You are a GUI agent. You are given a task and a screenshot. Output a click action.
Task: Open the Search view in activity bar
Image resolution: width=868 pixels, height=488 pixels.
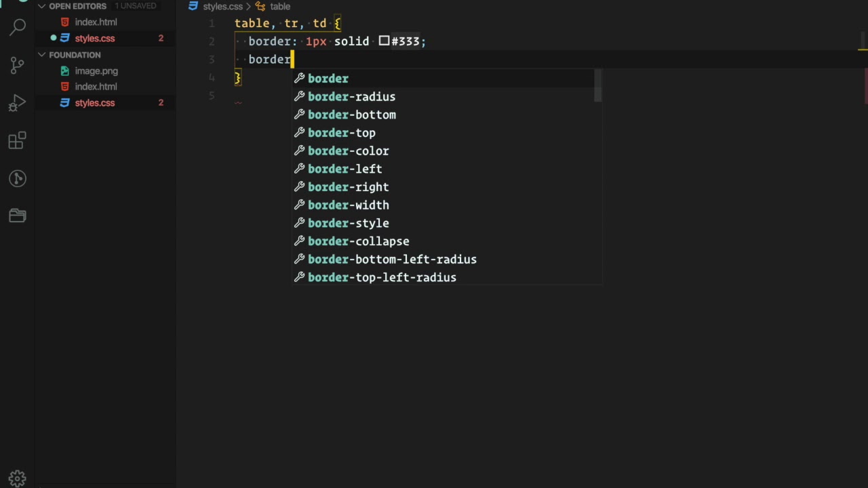click(18, 28)
